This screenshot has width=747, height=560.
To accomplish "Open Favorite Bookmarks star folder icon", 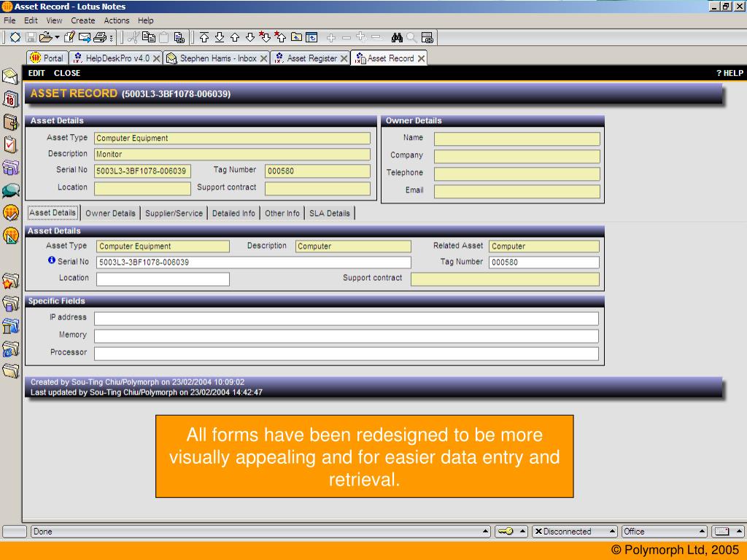I will click(x=10, y=281).
